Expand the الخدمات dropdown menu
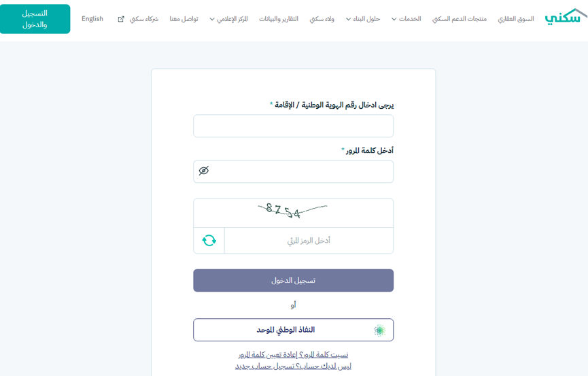Viewport: 588px width, 376px height. tap(406, 19)
